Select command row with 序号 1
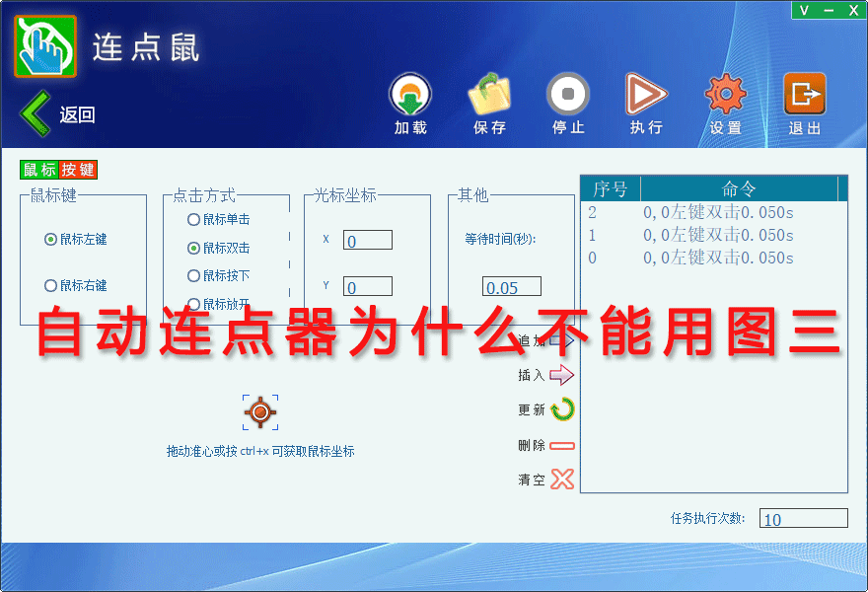The image size is (868, 592). (713, 235)
